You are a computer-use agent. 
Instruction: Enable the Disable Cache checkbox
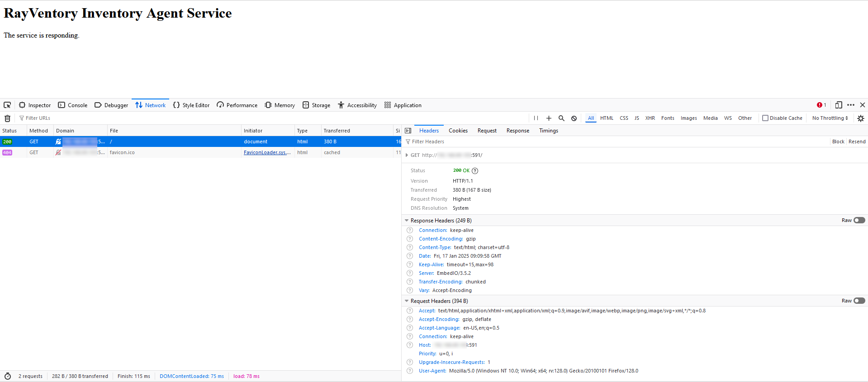tap(765, 118)
